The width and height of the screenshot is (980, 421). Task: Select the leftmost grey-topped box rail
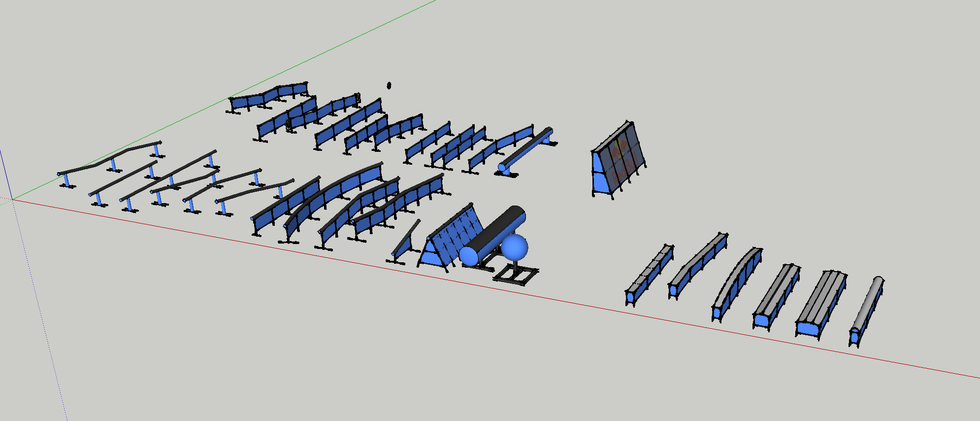[650, 274]
